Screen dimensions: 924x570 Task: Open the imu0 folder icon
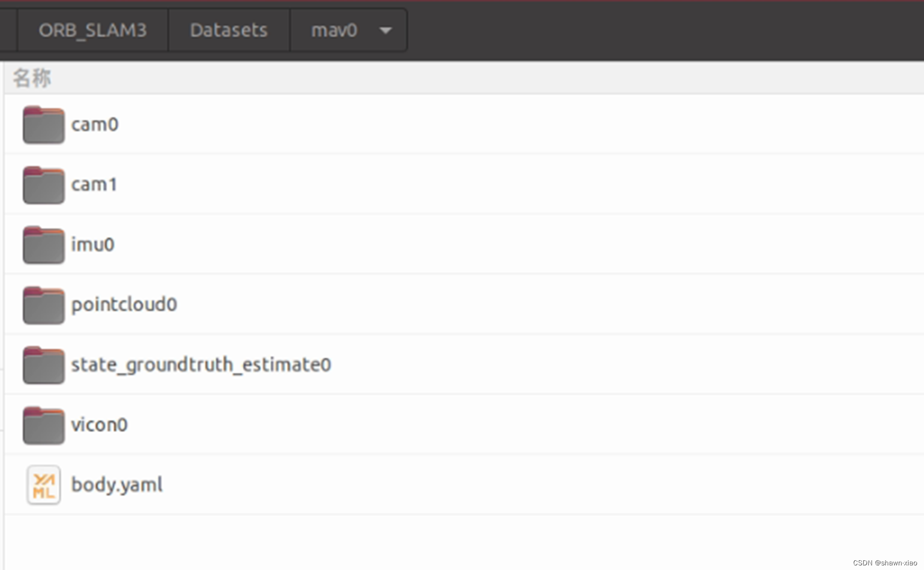tap(43, 245)
